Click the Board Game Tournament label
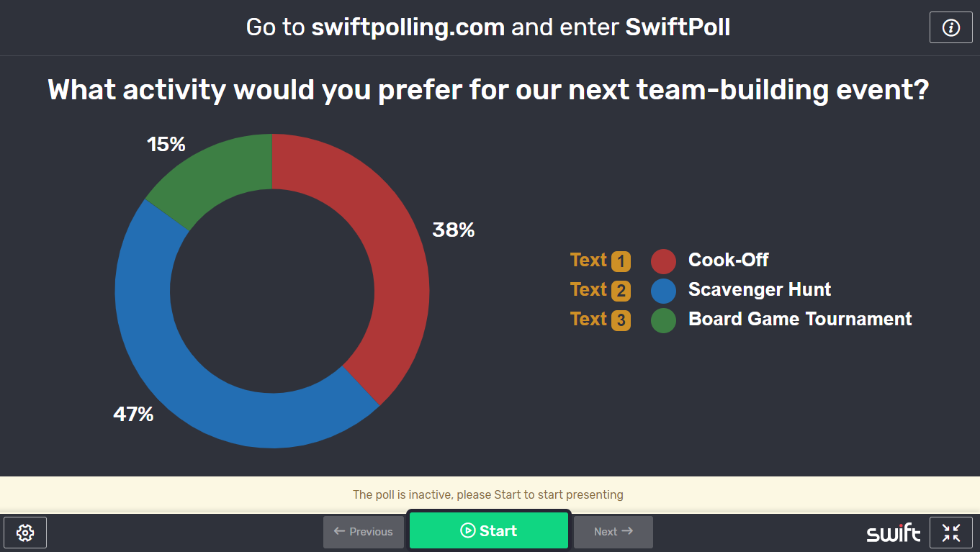The image size is (980, 552). [x=800, y=319]
